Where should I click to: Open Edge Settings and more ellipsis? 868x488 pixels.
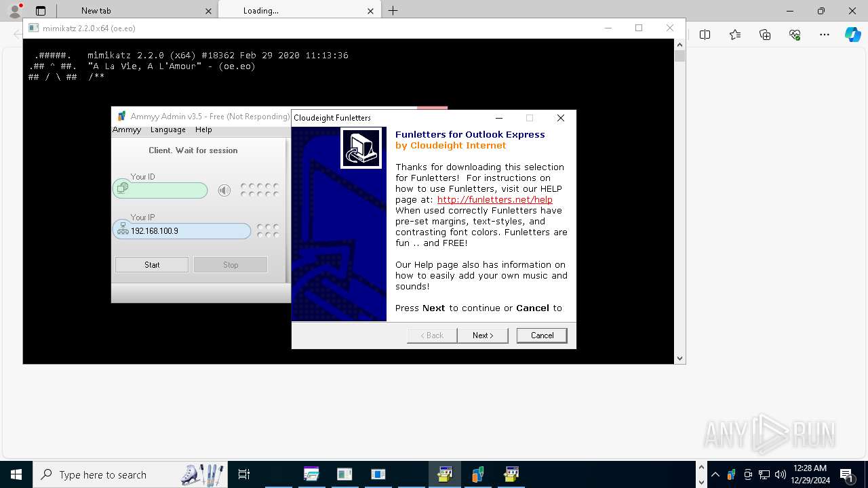point(825,35)
